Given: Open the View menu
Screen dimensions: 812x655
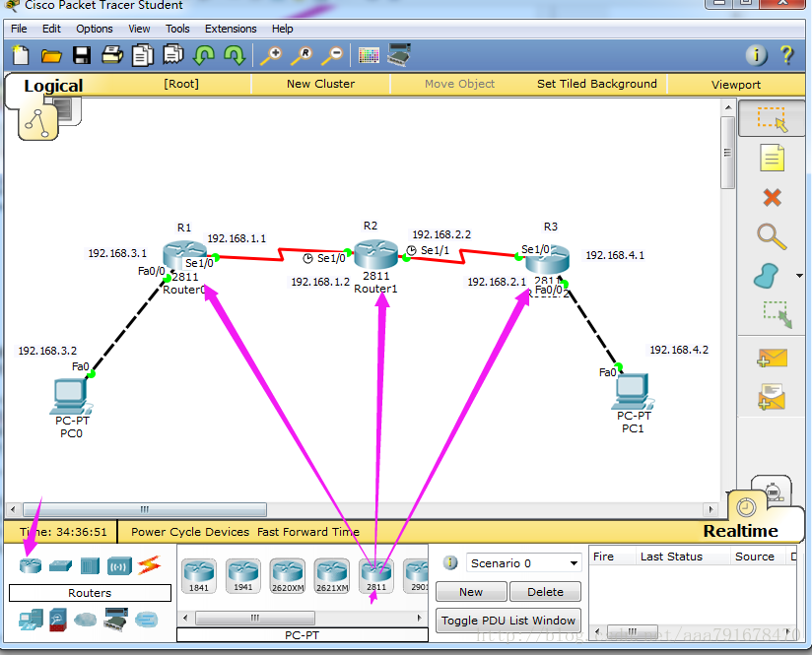Looking at the screenshot, I should (x=139, y=29).
